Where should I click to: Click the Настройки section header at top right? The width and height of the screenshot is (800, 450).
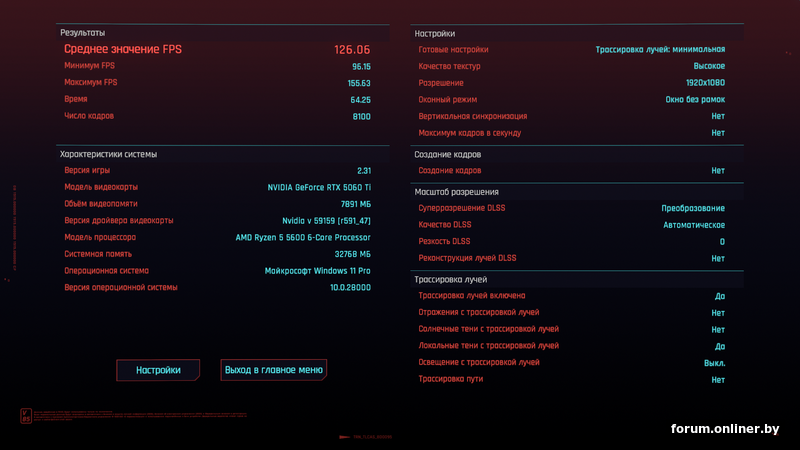click(435, 34)
